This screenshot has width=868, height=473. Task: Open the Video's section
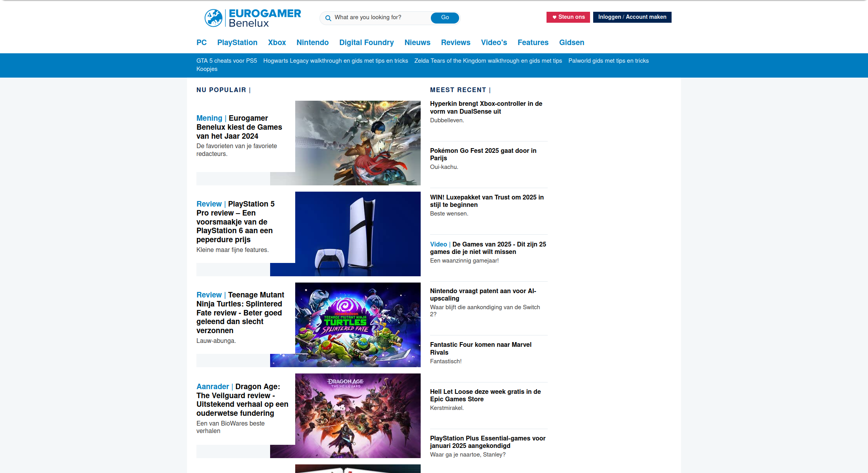494,43
